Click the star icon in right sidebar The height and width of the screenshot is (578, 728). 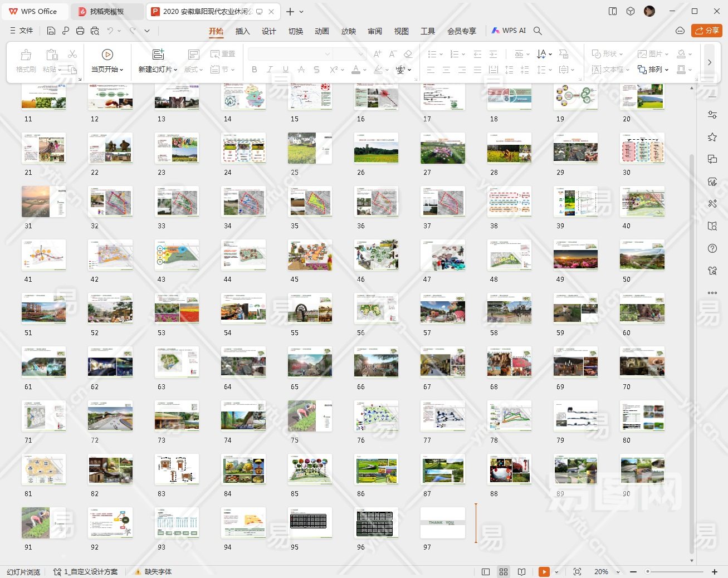[712, 137]
